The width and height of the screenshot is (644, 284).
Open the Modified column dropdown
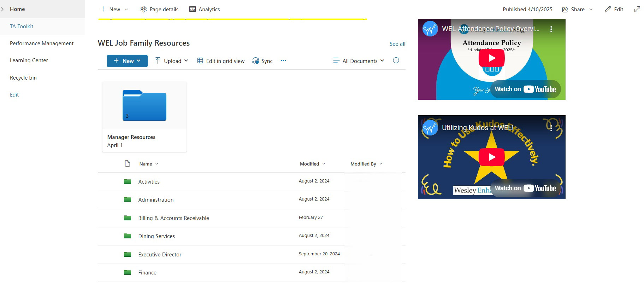(324, 164)
